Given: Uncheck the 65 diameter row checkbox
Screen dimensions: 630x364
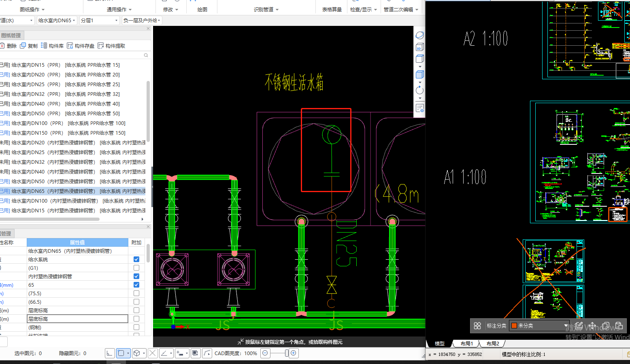Looking at the screenshot, I should pyautogui.click(x=136, y=285).
